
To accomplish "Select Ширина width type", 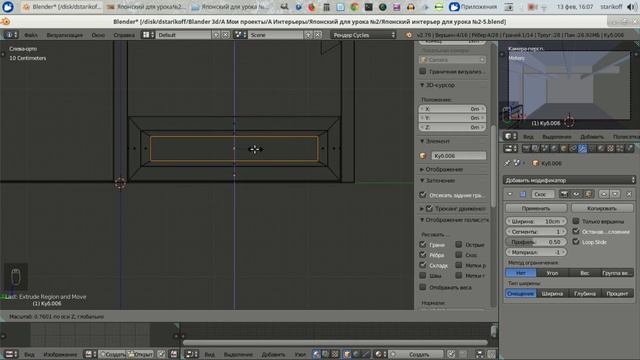I will [552, 293].
